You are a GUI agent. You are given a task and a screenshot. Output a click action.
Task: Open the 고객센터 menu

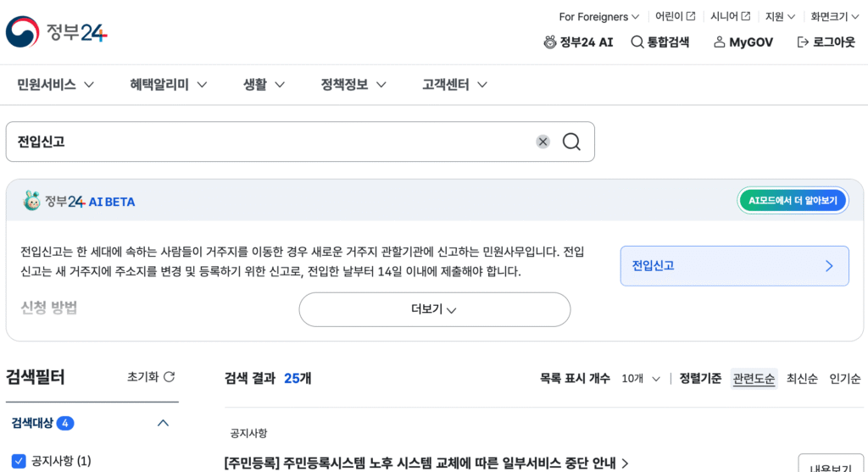point(454,85)
